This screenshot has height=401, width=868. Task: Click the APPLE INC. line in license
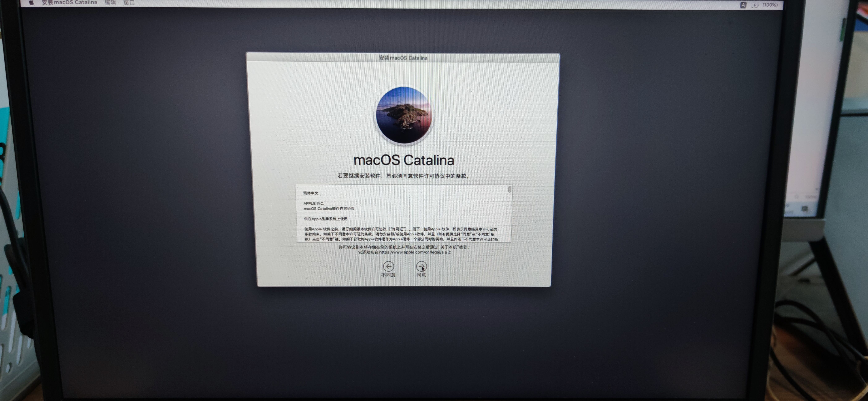(x=313, y=203)
